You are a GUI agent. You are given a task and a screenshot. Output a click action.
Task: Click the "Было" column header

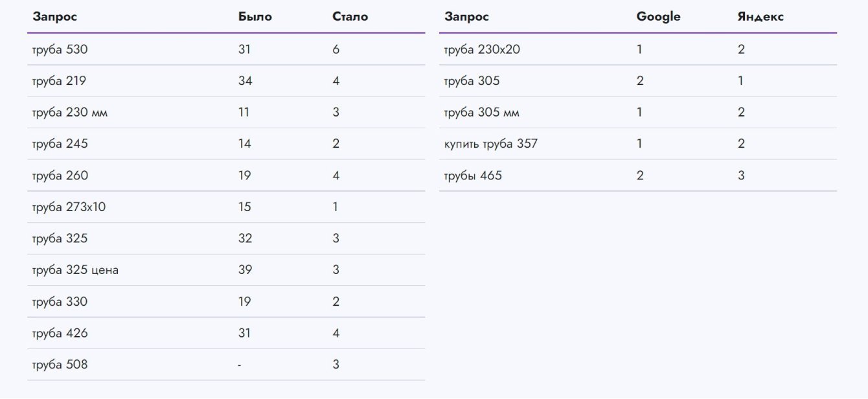[255, 17]
